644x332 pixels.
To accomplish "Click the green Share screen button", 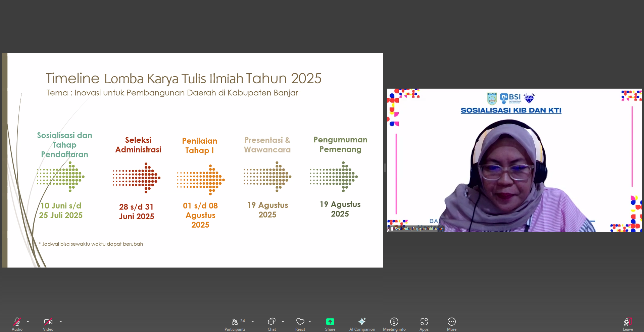I will (330, 324).
